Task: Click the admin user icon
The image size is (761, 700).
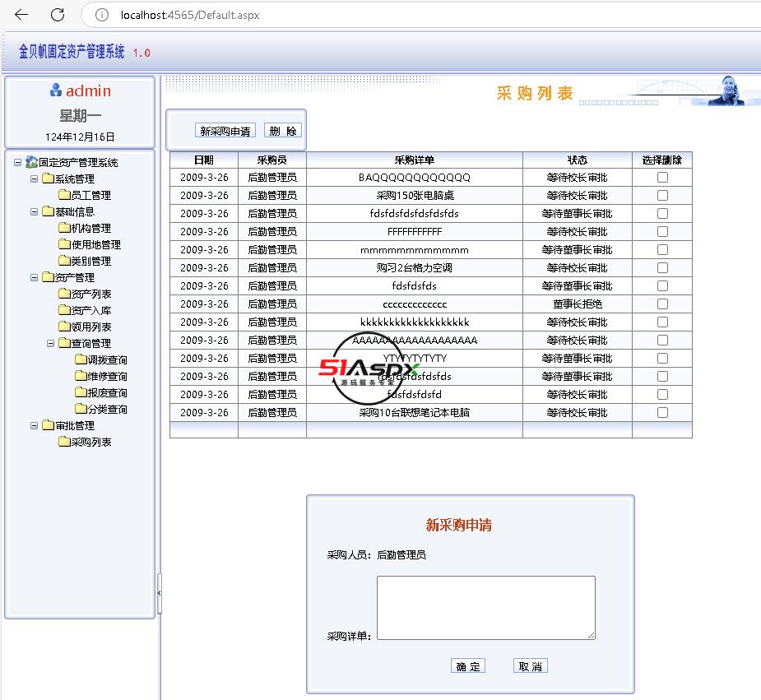Action: [x=56, y=90]
